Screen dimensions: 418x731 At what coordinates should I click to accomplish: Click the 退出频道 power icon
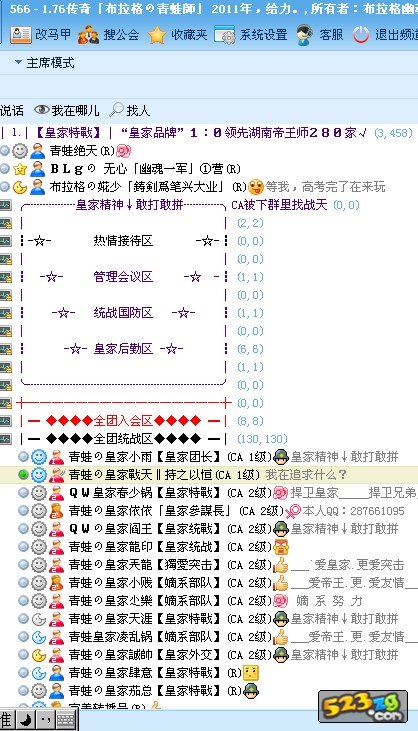361,35
